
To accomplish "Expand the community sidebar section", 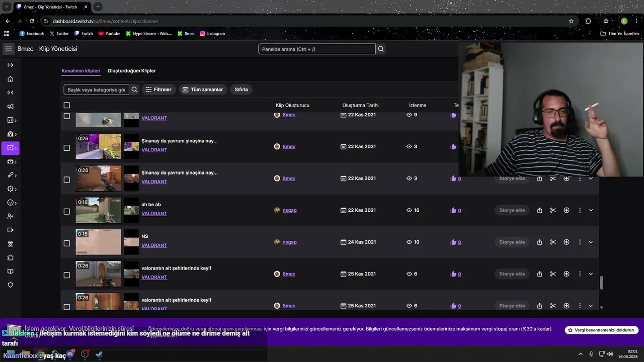I will (x=11, y=134).
